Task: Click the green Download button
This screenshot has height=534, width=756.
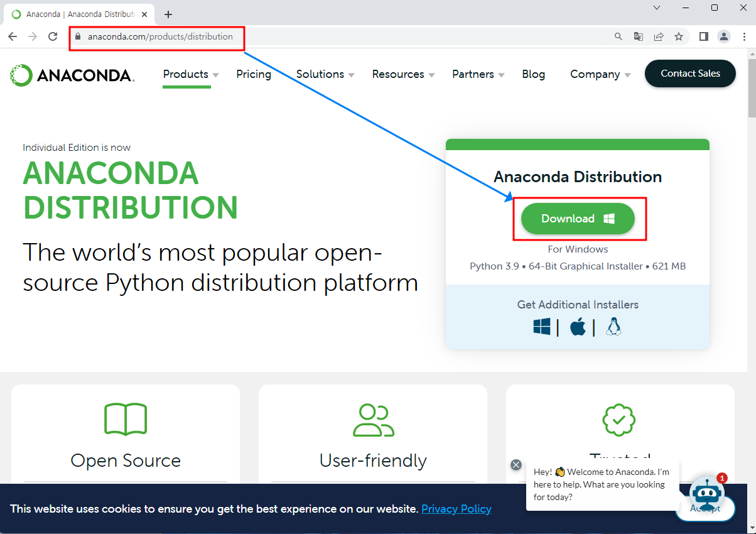Action: pyautogui.click(x=578, y=219)
